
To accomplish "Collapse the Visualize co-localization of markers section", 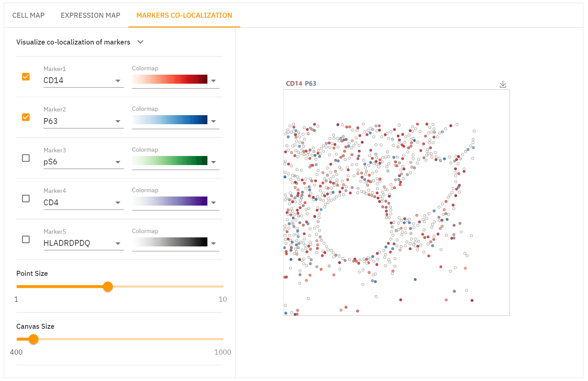I will 140,42.
